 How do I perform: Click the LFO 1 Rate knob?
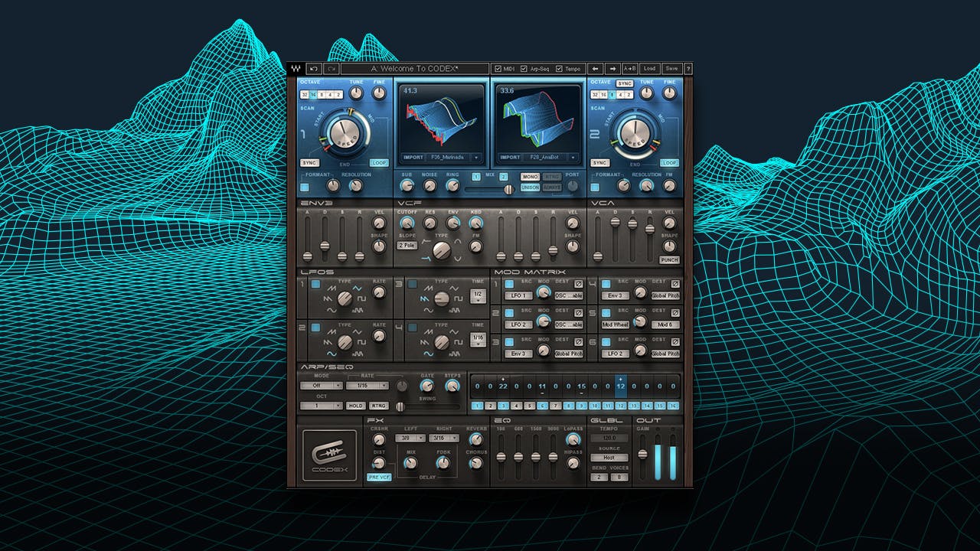(379, 292)
